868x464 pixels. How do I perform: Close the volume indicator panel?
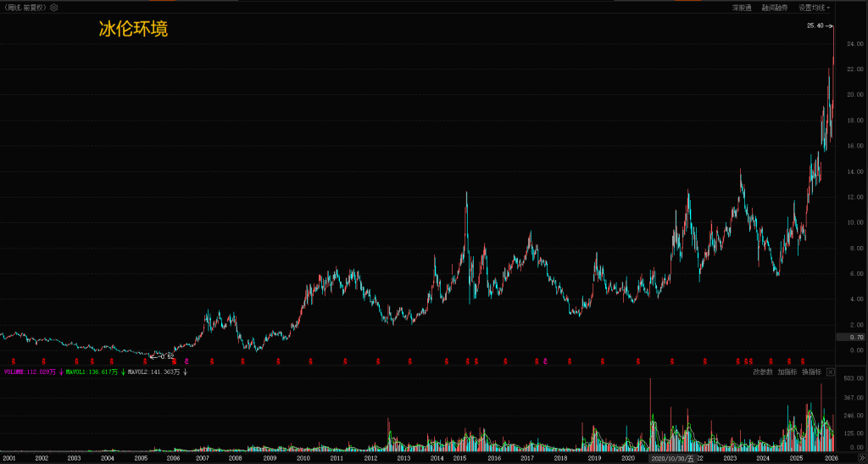coord(831,372)
